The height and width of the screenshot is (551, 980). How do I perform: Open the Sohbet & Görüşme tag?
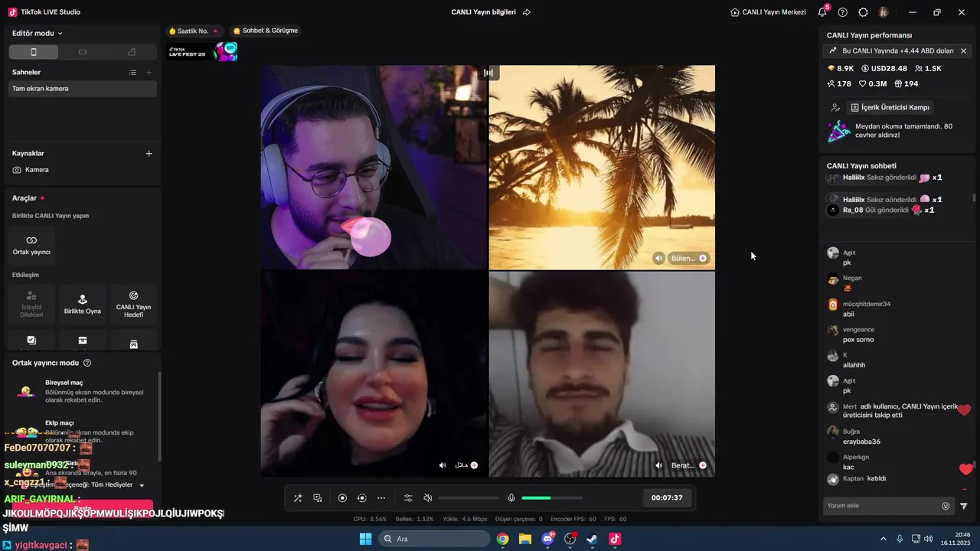coord(266,31)
